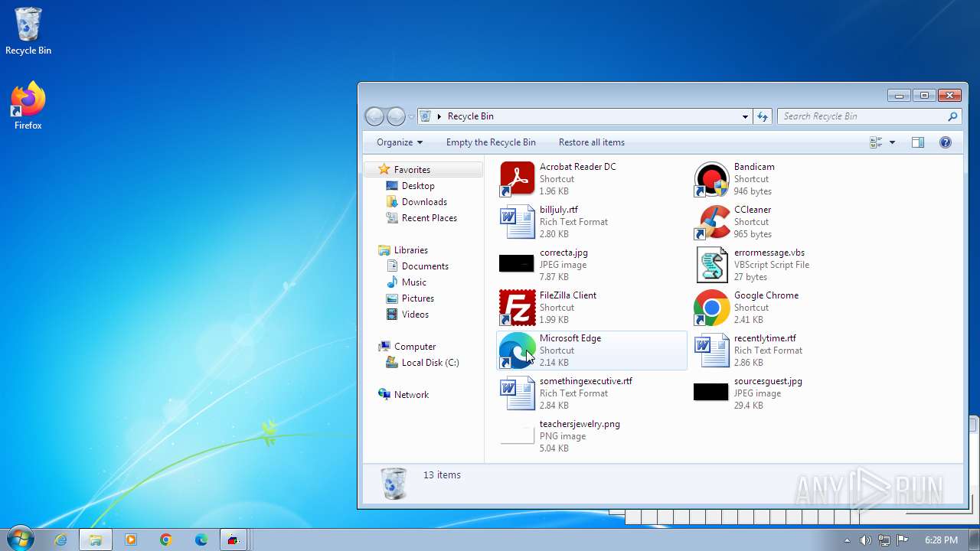The height and width of the screenshot is (551, 980).
Task: Select the errormessage.vbs script icon
Action: click(711, 265)
